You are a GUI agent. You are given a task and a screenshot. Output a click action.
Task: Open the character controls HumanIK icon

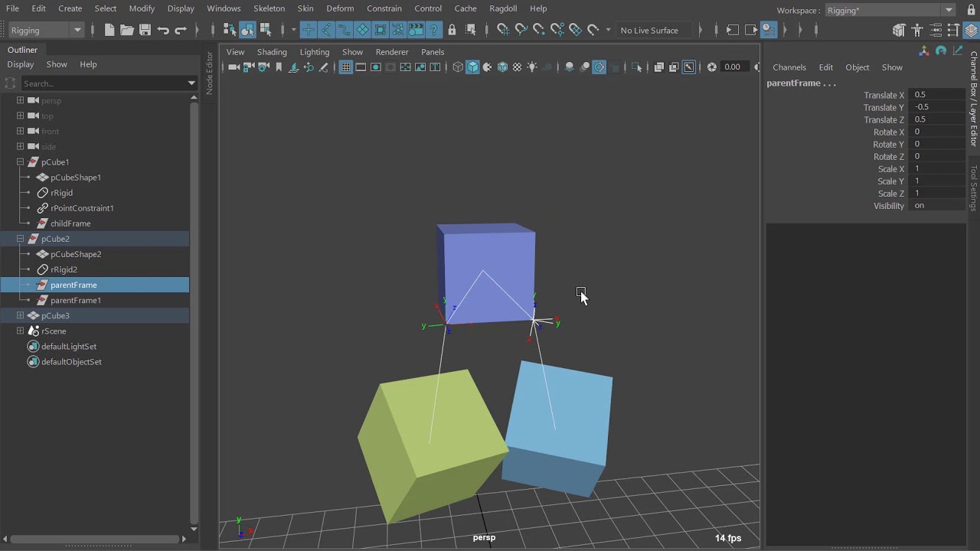[917, 30]
